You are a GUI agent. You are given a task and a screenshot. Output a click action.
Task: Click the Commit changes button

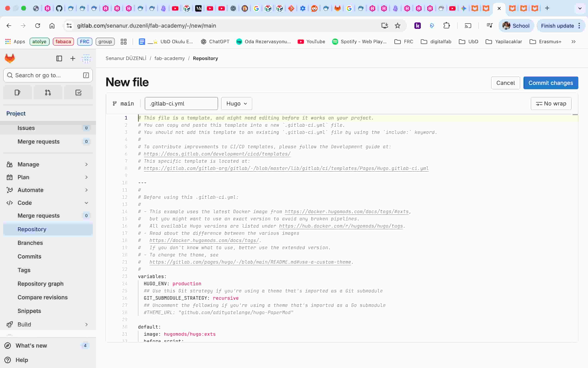(551, 83)
